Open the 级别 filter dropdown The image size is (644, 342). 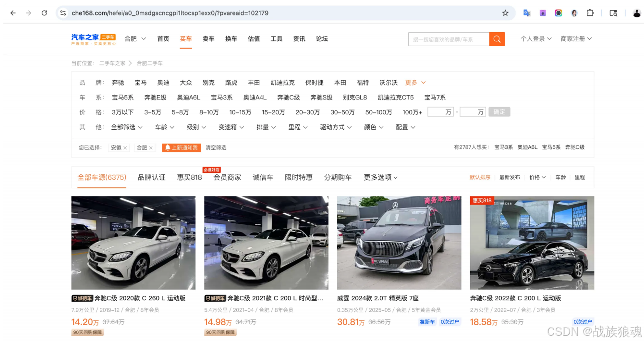point(196,127)
